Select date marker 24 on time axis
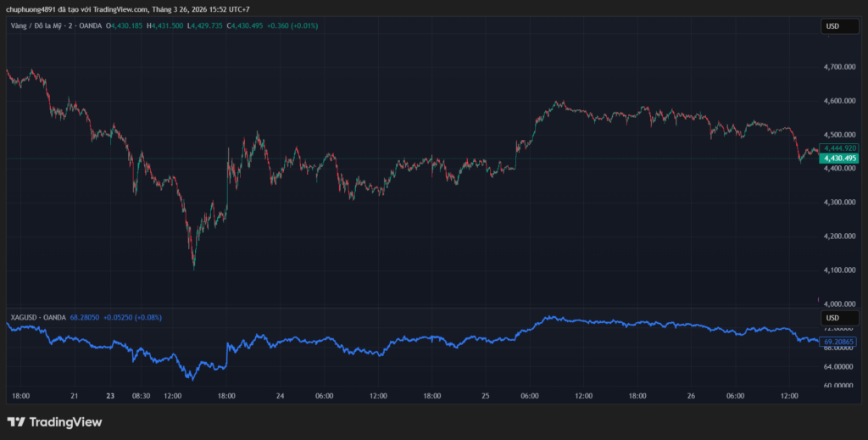 click(280, 395)
